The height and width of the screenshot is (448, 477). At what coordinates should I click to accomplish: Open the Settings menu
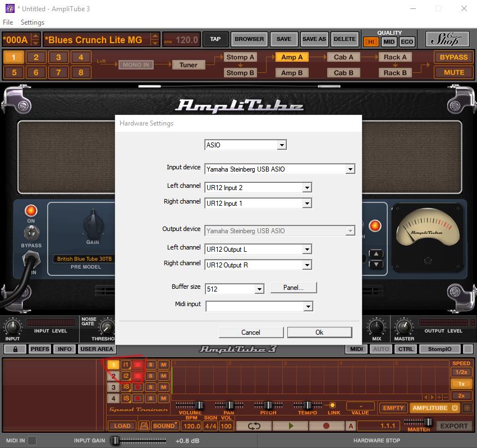coord(33,22)
